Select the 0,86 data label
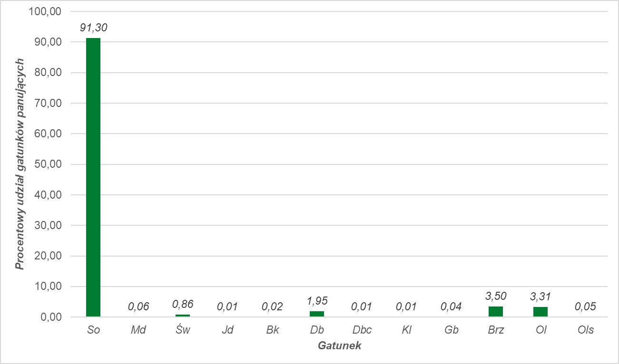 click(183, 304)
